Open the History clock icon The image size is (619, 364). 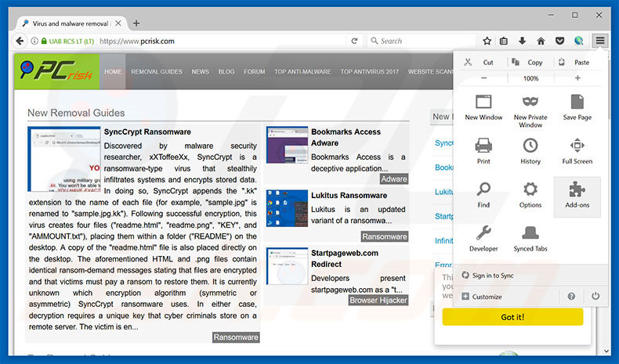tap(530, 146)
